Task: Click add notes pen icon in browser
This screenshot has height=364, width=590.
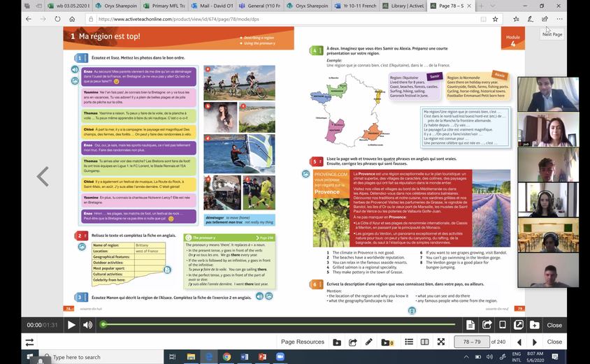Action: 530,19
